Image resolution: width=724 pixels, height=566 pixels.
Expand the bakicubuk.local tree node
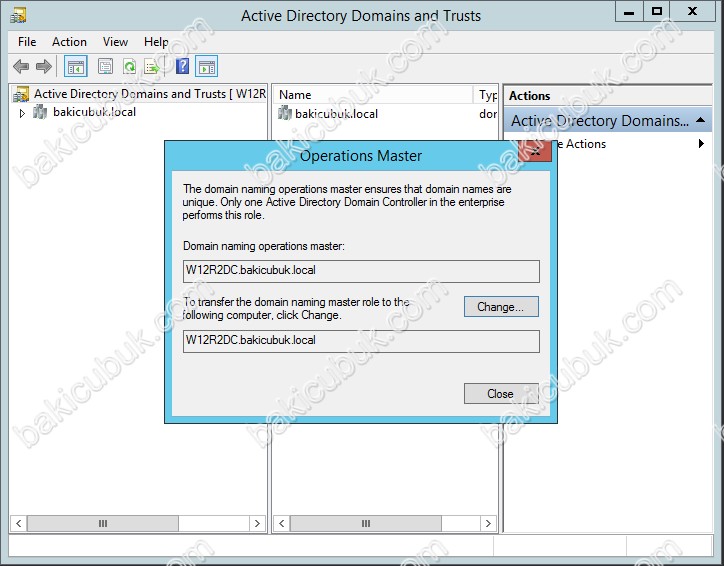pos(22,113)
